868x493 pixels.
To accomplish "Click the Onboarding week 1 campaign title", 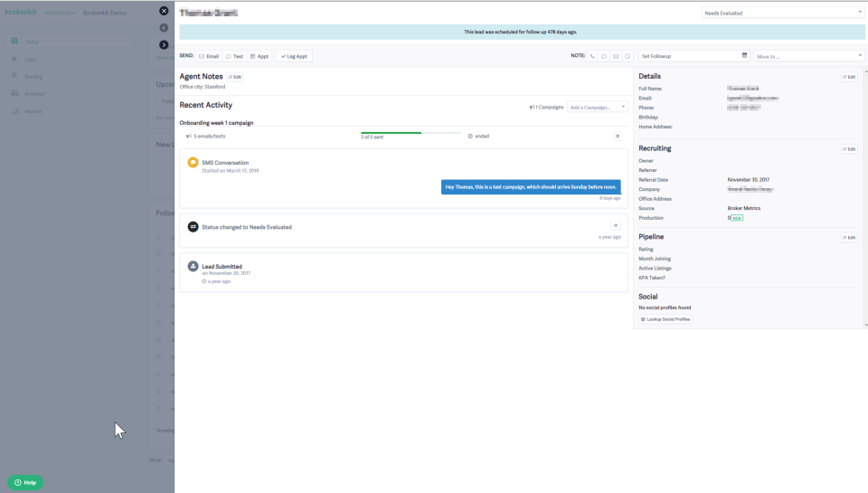I will [216, 123].
